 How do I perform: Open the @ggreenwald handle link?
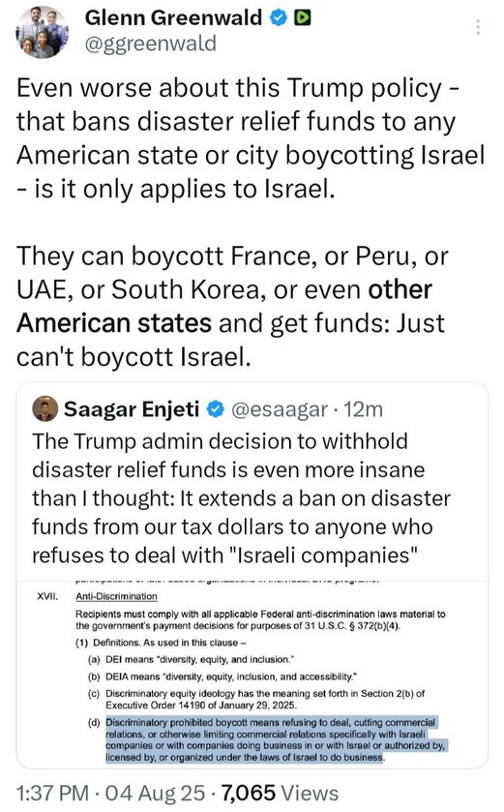(x=150, y=44)
